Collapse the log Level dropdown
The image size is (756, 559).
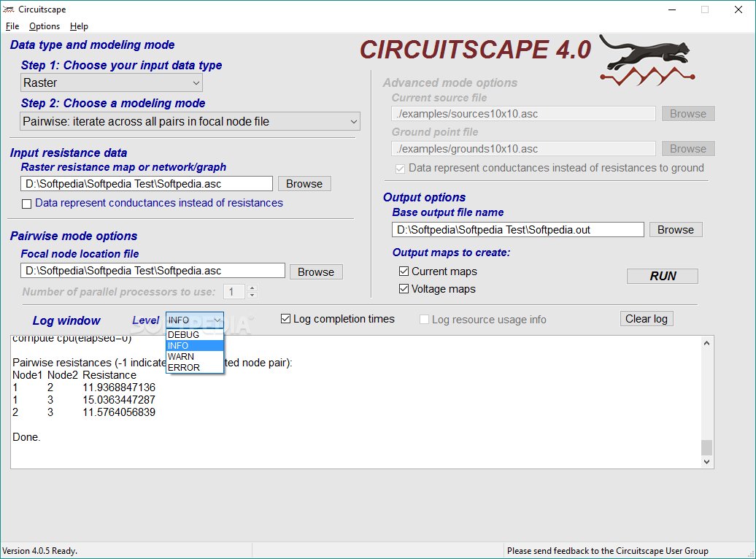(x=217, y=320)
